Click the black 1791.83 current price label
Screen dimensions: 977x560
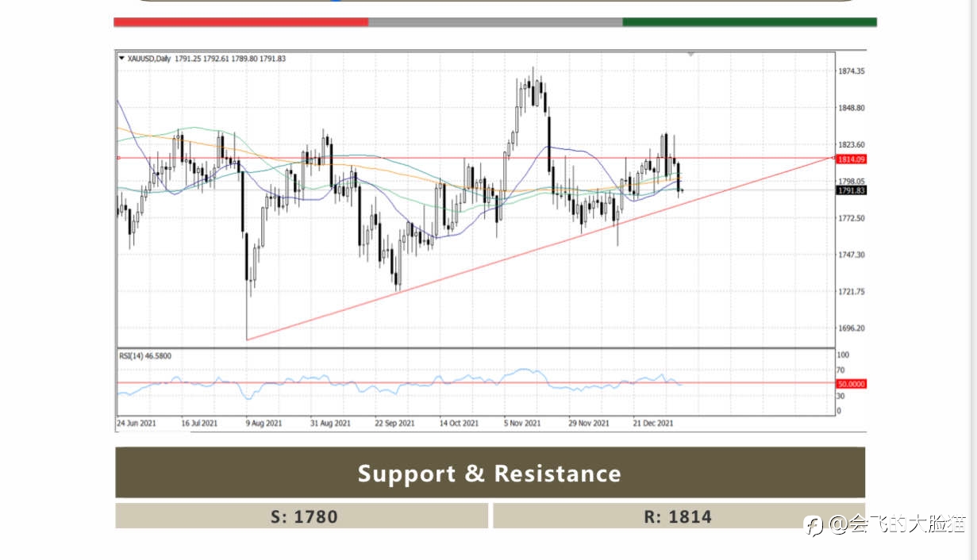851,190
